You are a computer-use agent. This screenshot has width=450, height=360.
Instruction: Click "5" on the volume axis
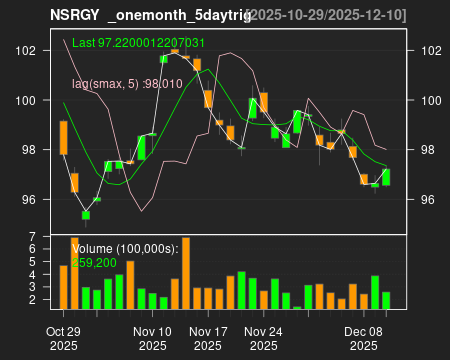[x=32, y=262]
